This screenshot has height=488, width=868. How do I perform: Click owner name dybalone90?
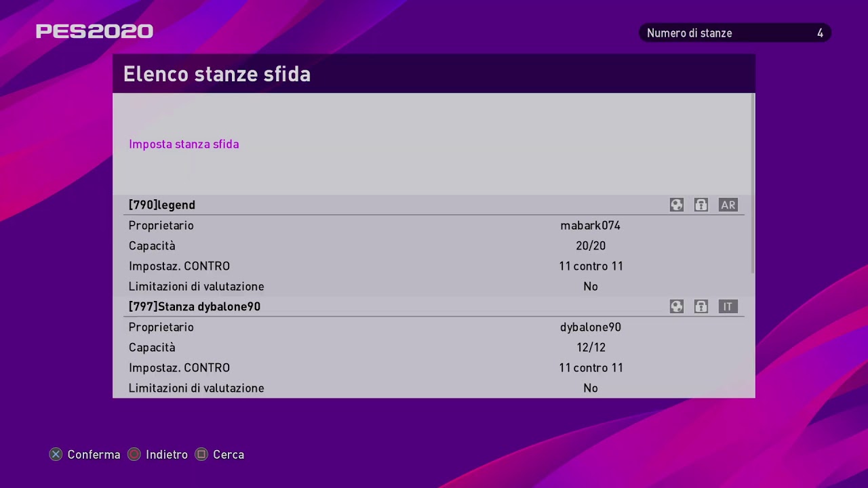[591, 327]
